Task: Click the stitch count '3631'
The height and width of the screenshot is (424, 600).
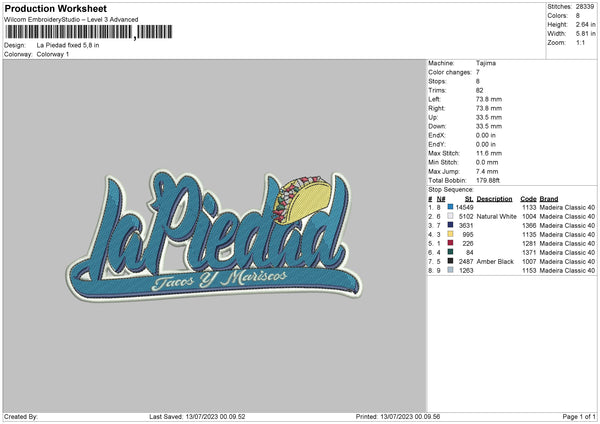Action: [466, 225]
